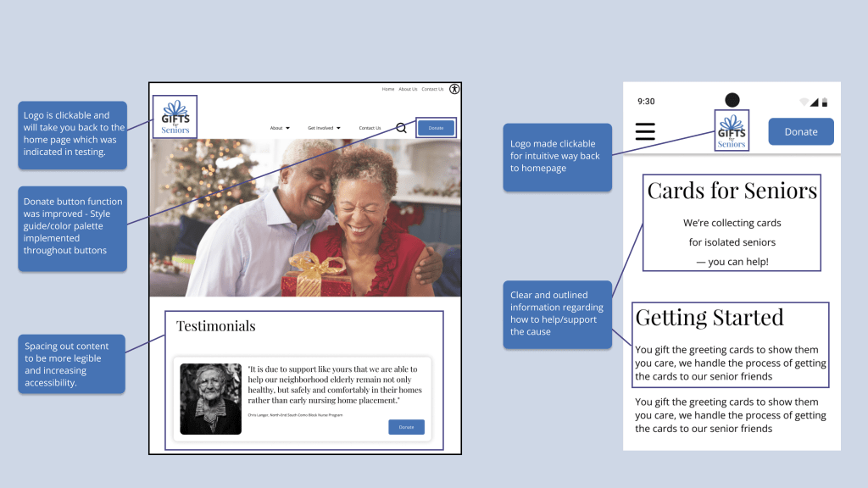Click the hero image of the couple
Viewport: 868px width, 488px height.
pos(305,218)
